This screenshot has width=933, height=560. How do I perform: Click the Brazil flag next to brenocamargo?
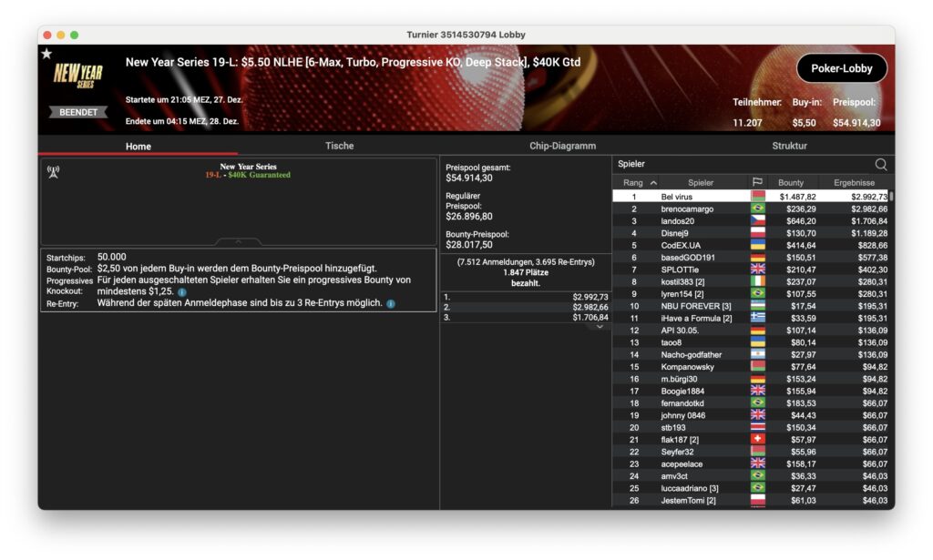757,209
